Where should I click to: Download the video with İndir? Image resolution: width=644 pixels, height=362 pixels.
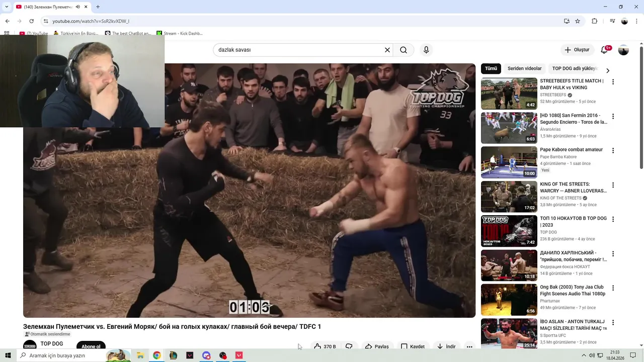click(446, 346)
